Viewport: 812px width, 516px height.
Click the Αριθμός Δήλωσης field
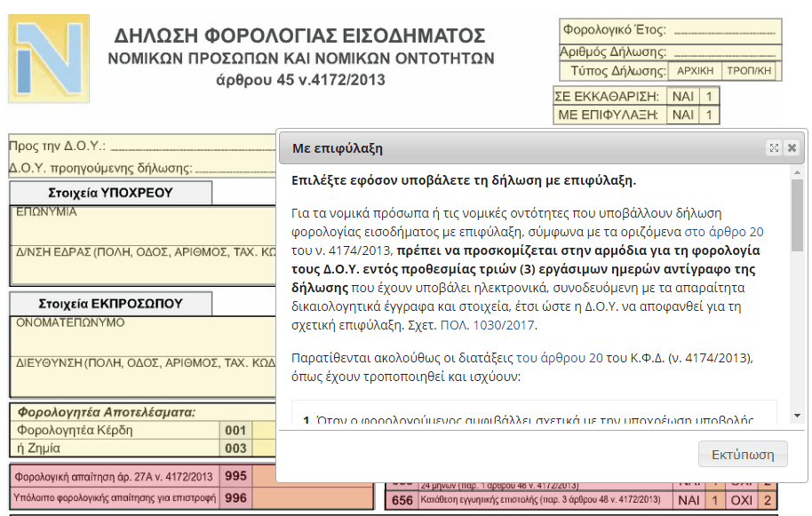pyautogui.click(x=724, y=52)
